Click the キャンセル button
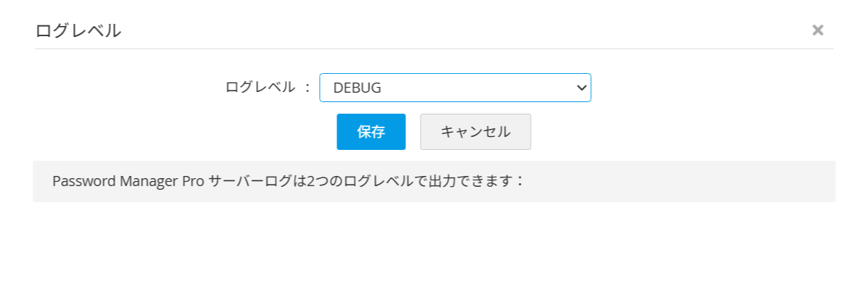The image size is (868, 294). point(475,132)
